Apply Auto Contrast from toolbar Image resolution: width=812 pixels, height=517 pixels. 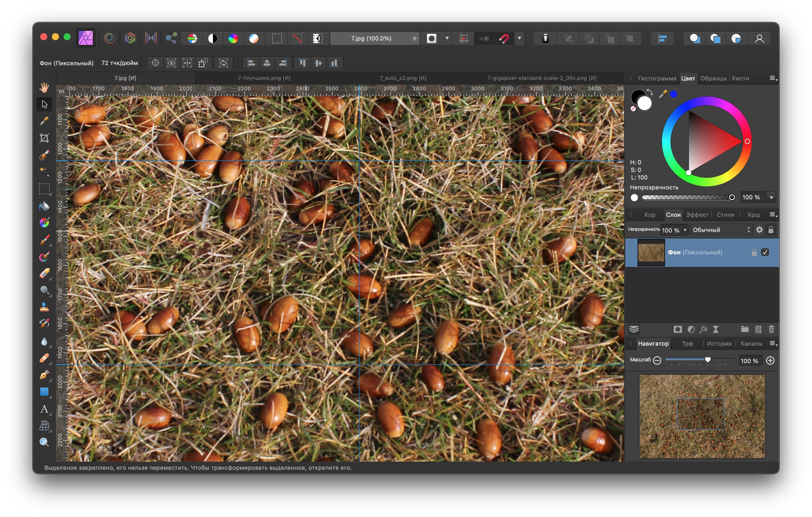click(x=213, y=38)
